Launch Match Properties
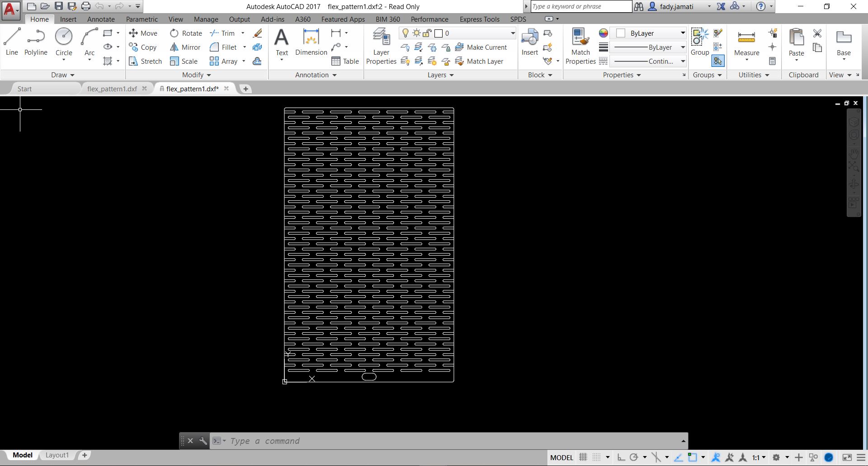The height and width of the screenshot is (466, 868). click(x=580, y=46)
